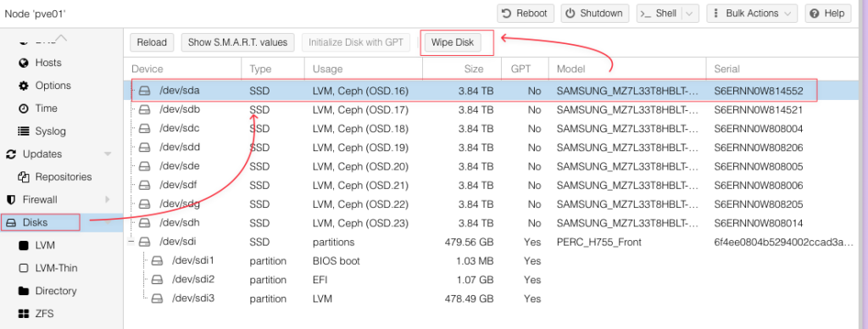Sort by the GPT column header
The image size is (868, 329).
[x=525, y=69]
